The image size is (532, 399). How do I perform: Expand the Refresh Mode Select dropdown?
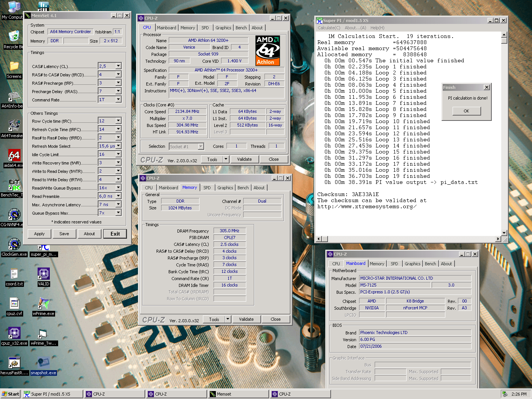pos(119,146)
